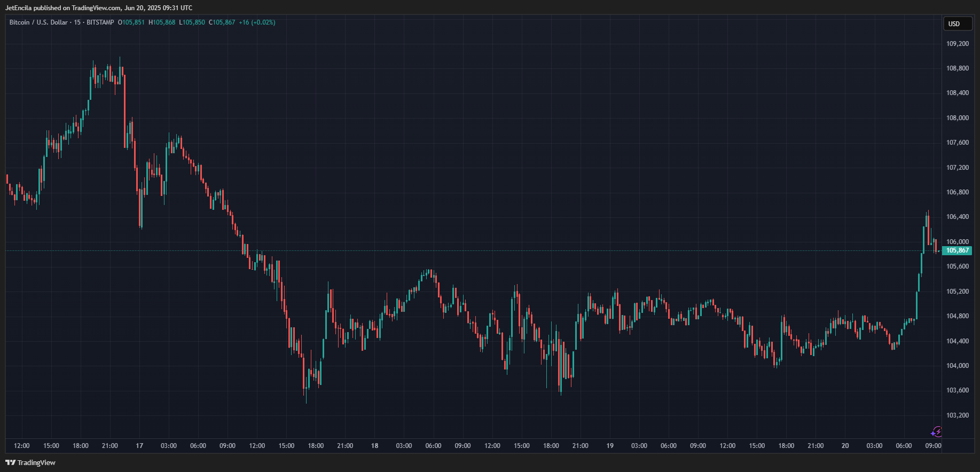Click the 106,000 price axis label

(958, 242)
